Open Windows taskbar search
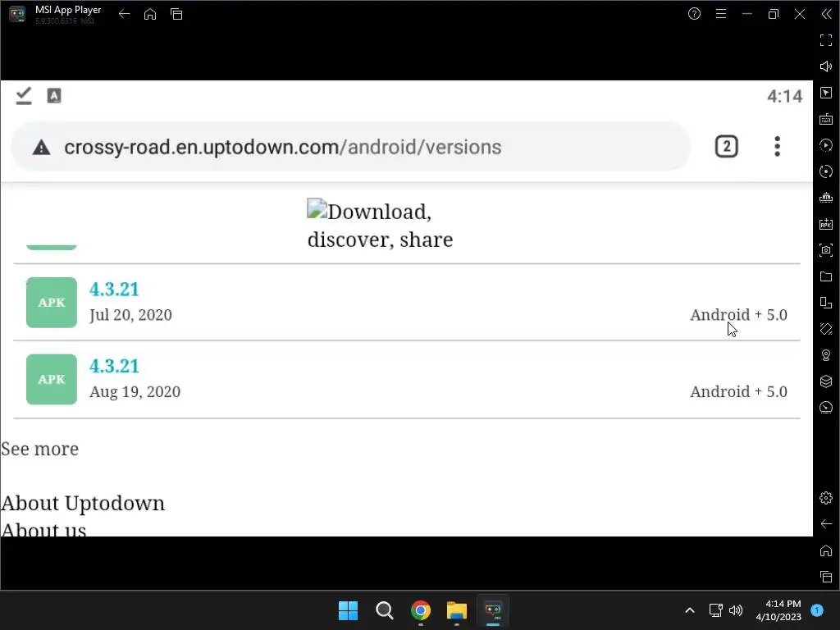Image resolution: width=840 pixels, height=630 pixels. pyautogui.click(x=385, y=610)
